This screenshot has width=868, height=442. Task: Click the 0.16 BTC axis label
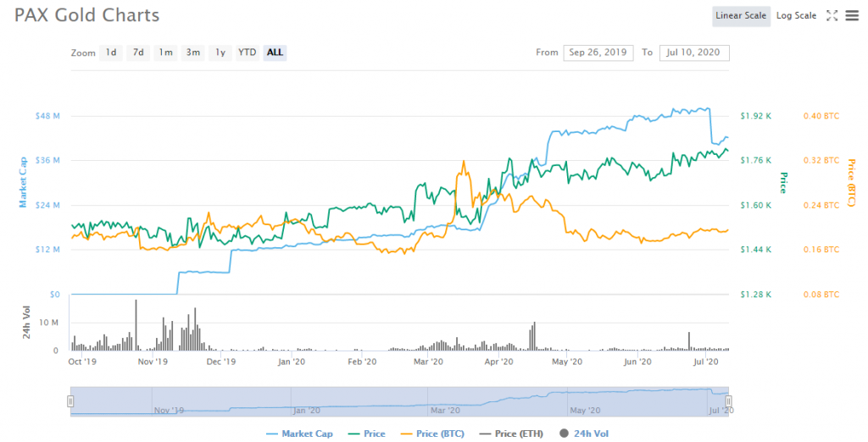tap(821, 250)
